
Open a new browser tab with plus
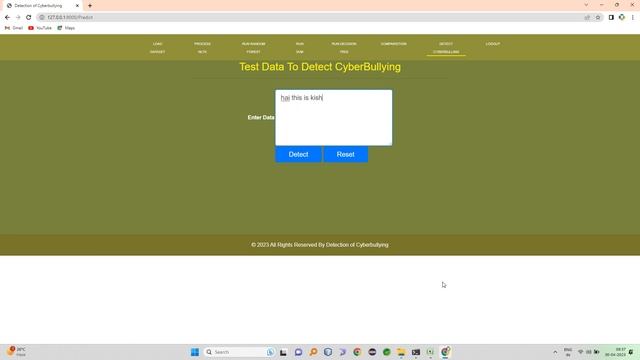click(x=90, y=6)
